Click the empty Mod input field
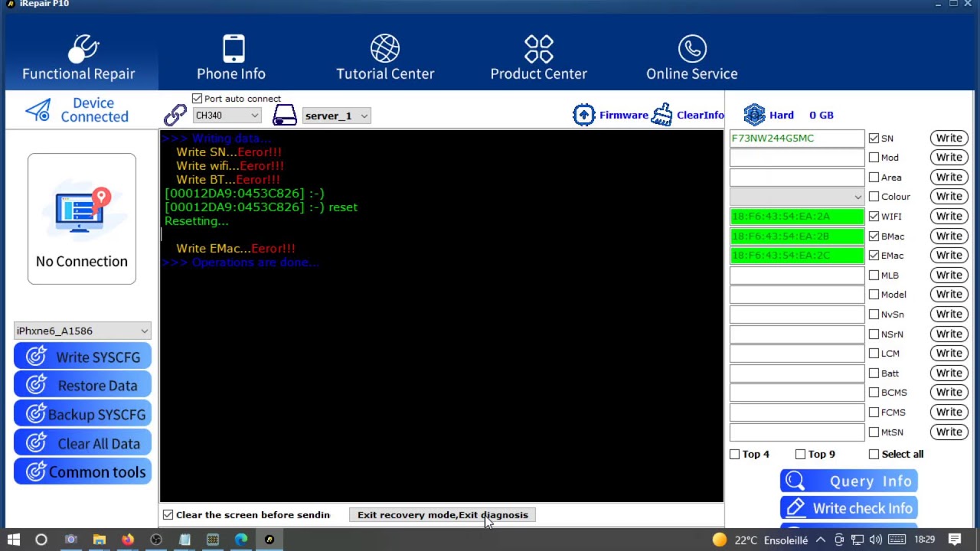 pos(797,158)
